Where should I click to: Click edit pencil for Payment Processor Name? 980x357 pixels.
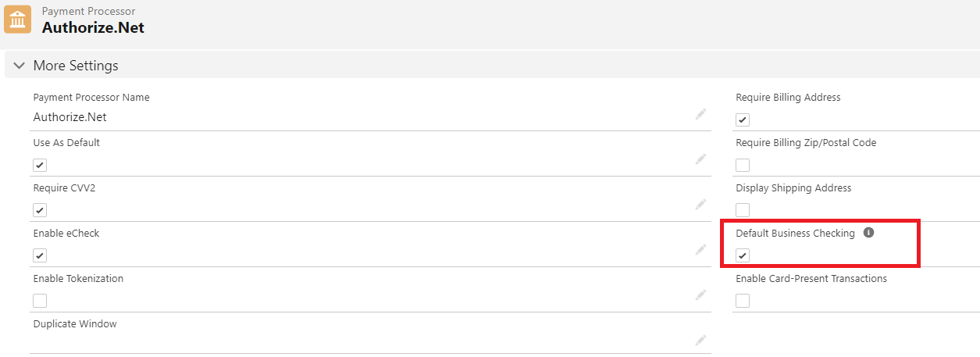point(700,114)
